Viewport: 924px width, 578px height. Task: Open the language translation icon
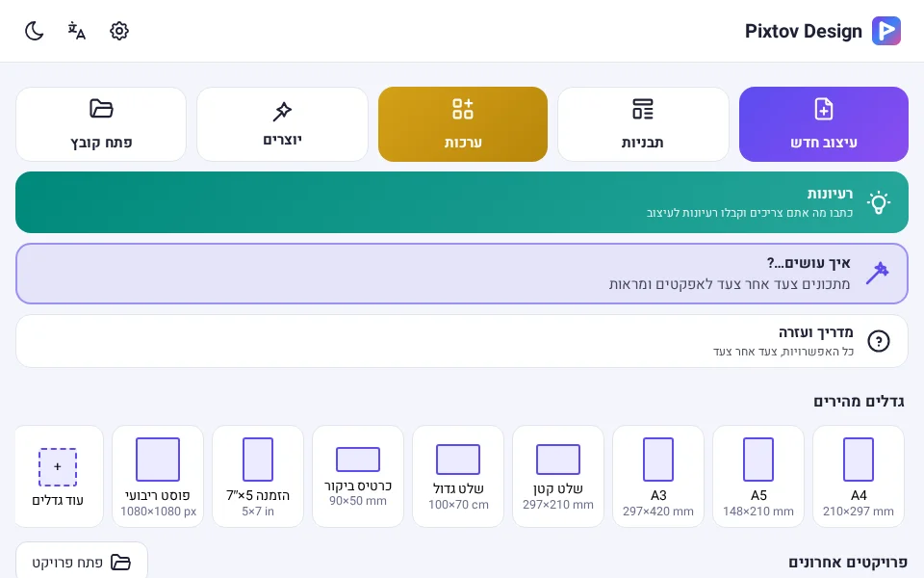coord(77,31)
